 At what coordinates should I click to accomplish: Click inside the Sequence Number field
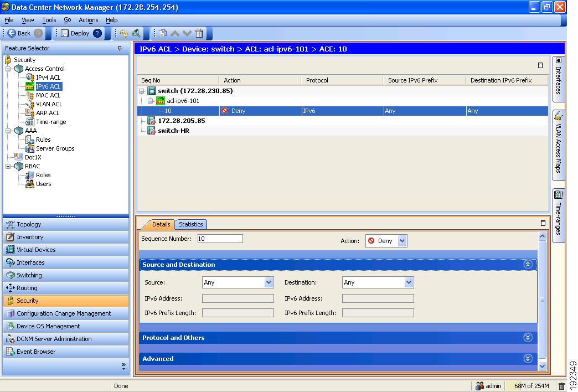tap(220, 238)
